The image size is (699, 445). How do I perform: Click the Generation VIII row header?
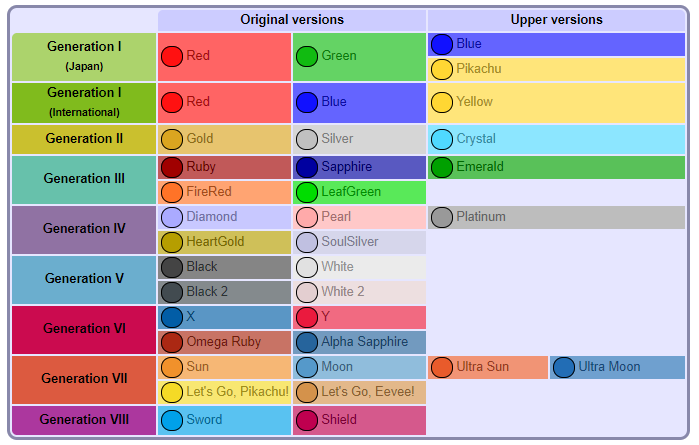click(84, 420)
